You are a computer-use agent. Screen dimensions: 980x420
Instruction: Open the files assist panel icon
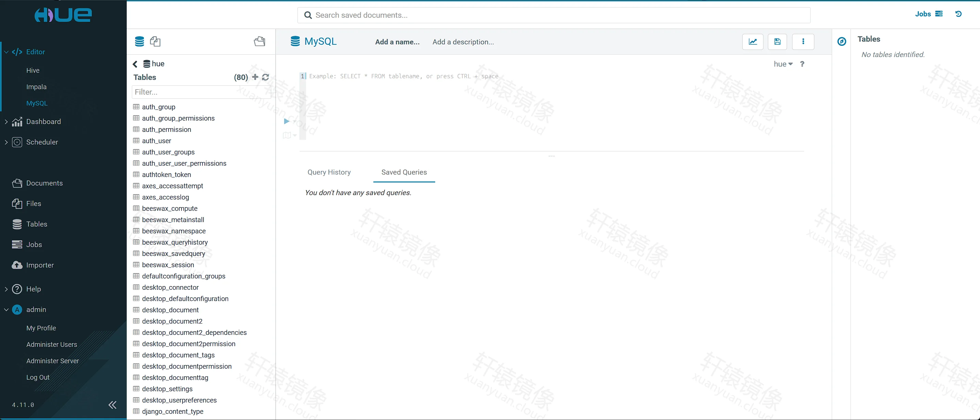[x=155, y=41]
